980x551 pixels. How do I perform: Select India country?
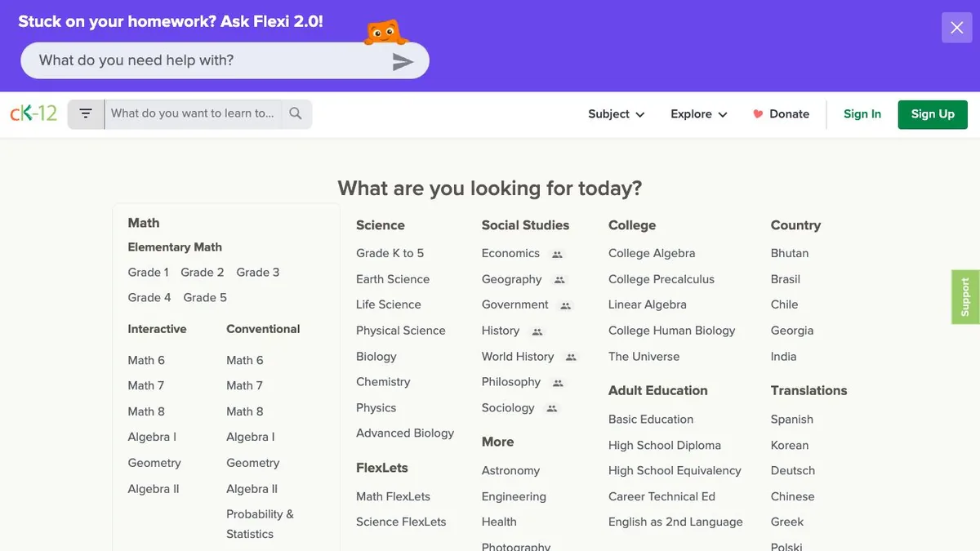tap(783, 357)
